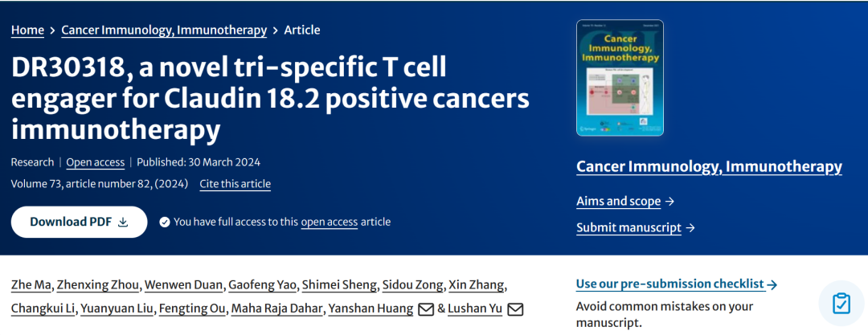Screen dimensions: 868x335
Task: Open the underlined open access link in access notice
Action: 329,223
